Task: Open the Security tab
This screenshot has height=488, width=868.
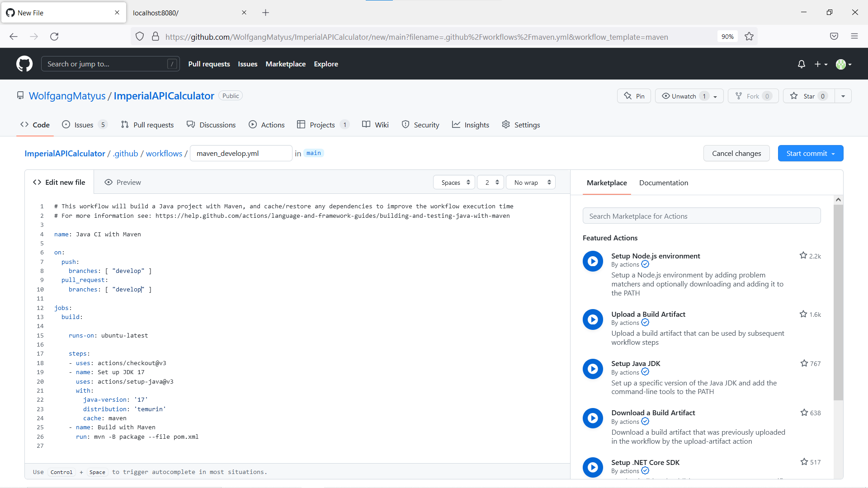Action: (420, 125)
